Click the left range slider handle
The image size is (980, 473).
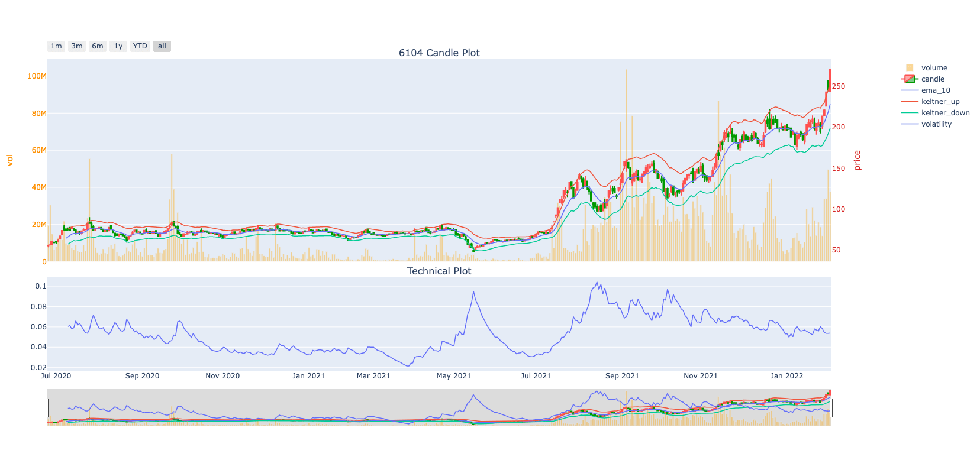point(47,407)
